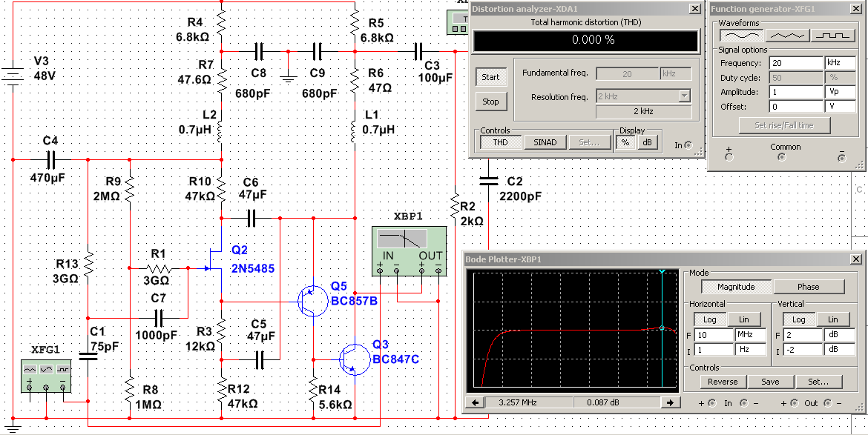This screenshot has height=435, width=868.
Task: Set Bode plotter vertical axis to Log
Action: coord(798,319)
